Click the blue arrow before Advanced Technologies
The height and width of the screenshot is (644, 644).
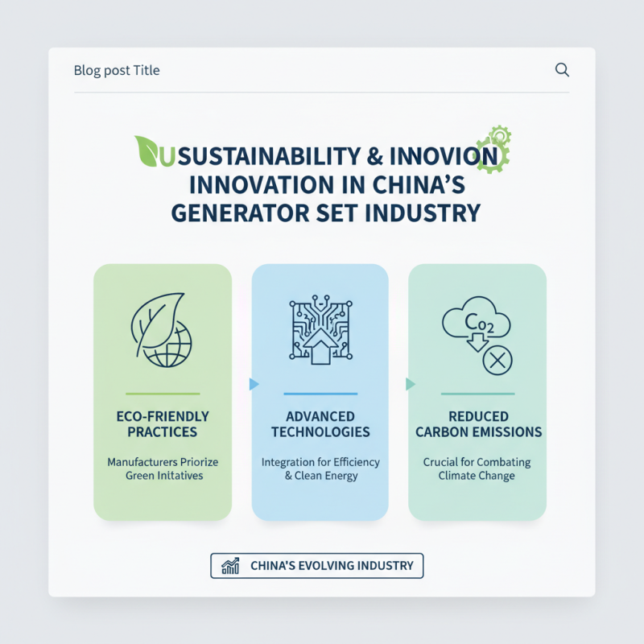point(254,384)
